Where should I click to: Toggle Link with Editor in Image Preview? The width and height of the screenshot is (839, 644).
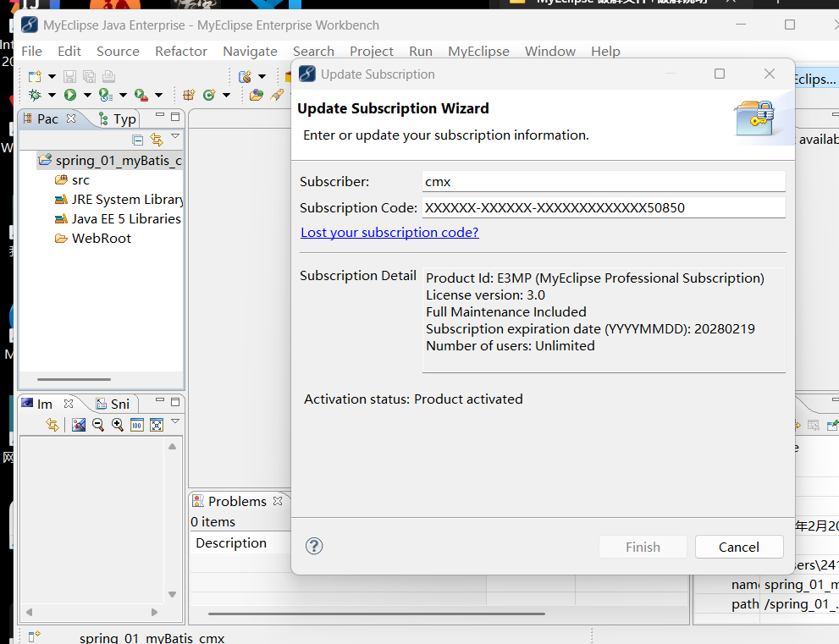[52, 425]
